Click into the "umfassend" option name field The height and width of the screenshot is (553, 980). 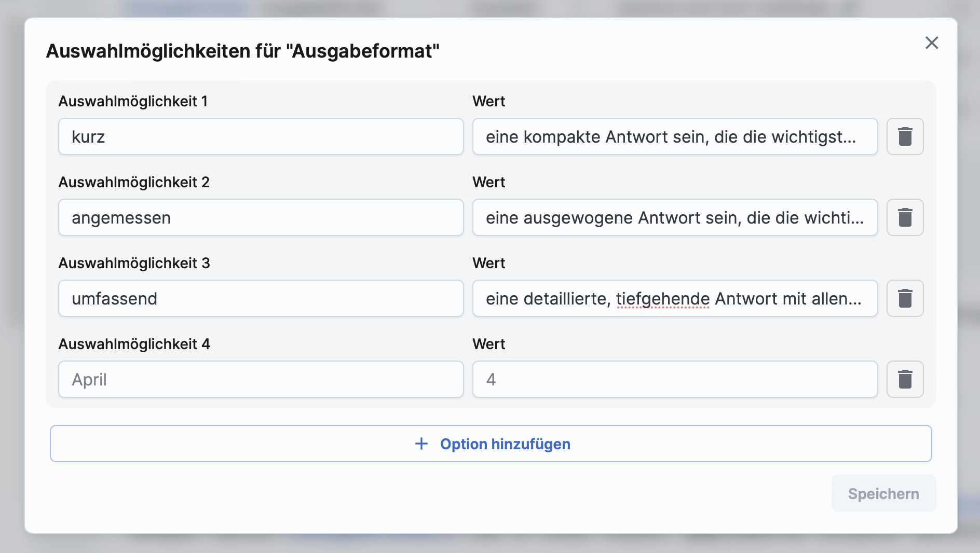260,298
